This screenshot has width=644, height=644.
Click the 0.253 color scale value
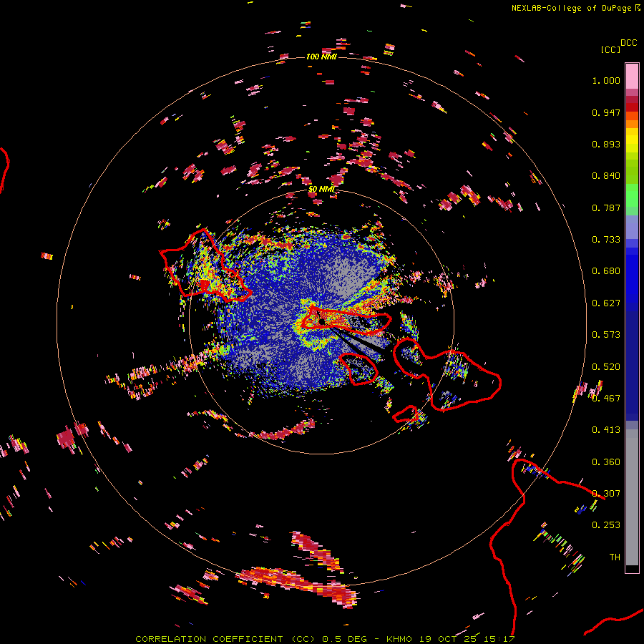(606, 525)
